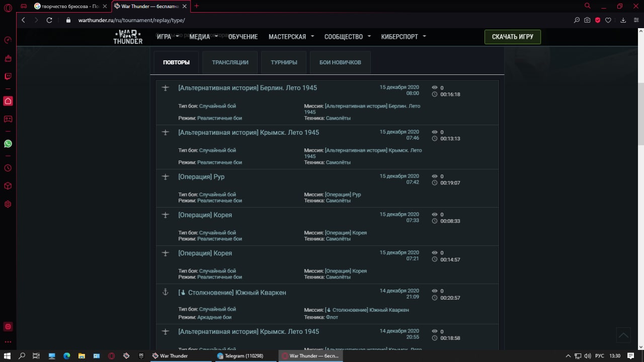The height and width of the screenshot is (362, 644).
Task: Open Windows taskbar search
Action: coord(22,356)
